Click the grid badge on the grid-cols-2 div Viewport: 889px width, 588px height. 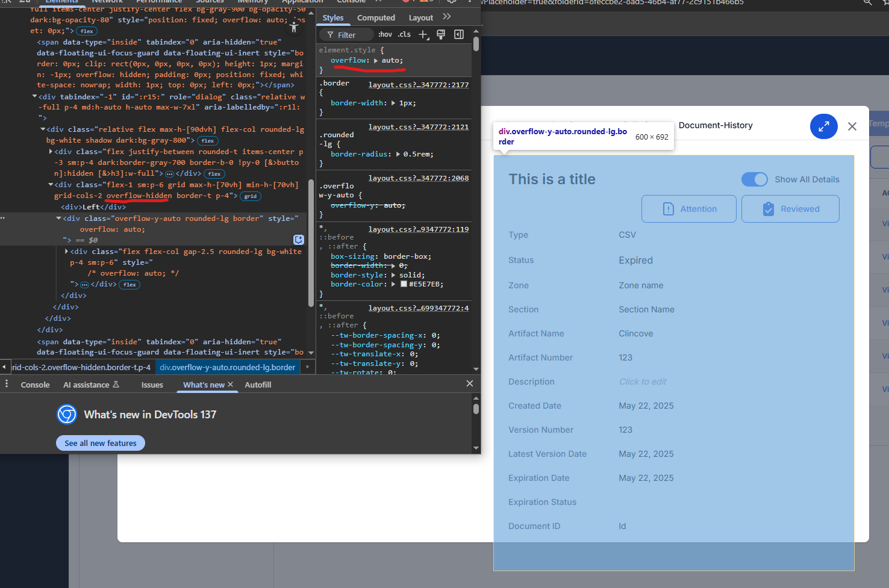pos(251,196)
